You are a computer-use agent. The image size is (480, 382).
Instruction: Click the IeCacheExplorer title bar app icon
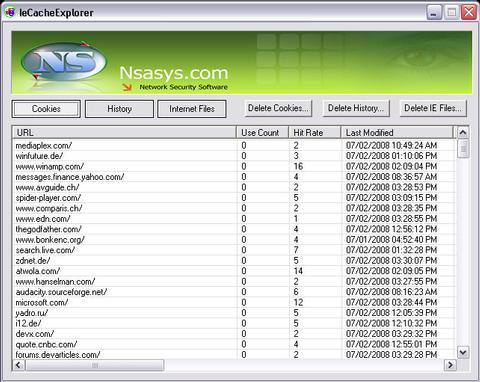[x=10, y=13]
